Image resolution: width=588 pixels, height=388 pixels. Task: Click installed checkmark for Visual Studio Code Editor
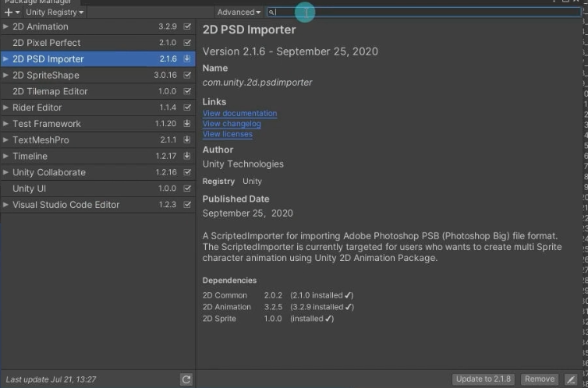pyautogui.click(x=187, y=204)
